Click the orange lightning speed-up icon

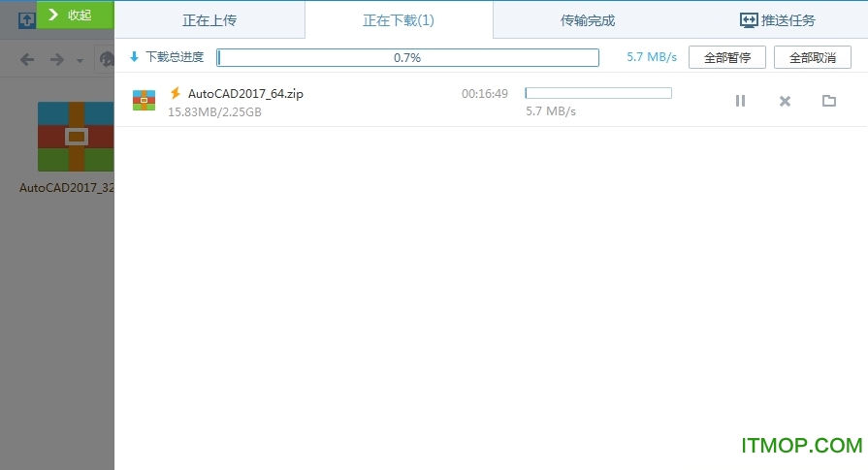(176, 93)
